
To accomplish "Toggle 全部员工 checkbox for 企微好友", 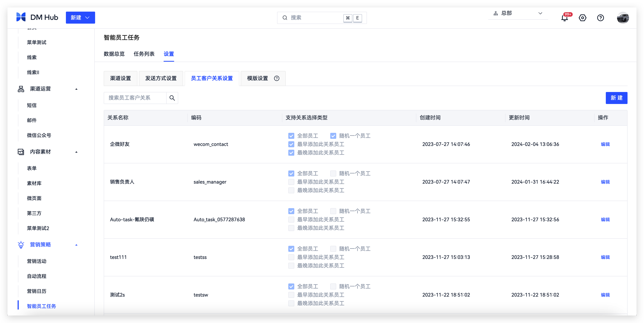I will click(x=291, y=136).
